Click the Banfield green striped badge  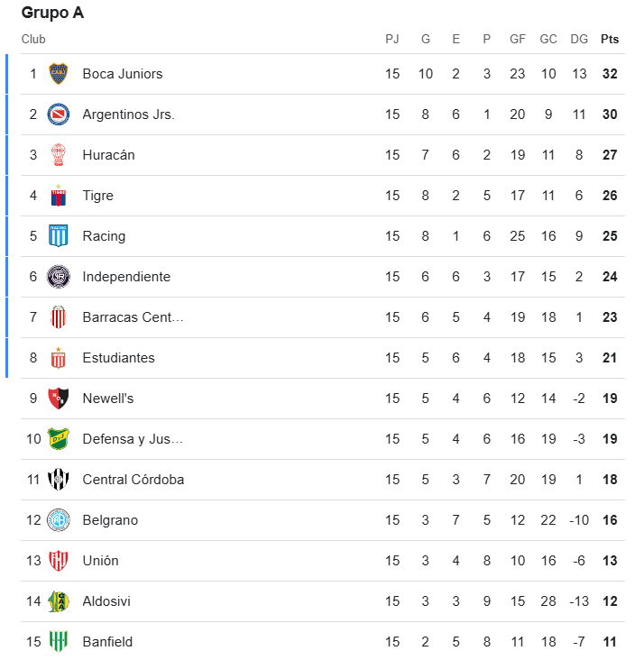click(58, 641)
